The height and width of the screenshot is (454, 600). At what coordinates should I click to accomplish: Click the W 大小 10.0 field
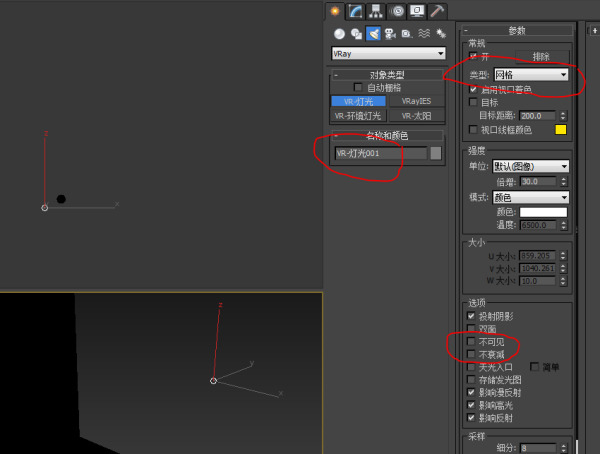[x=537, y=281]
